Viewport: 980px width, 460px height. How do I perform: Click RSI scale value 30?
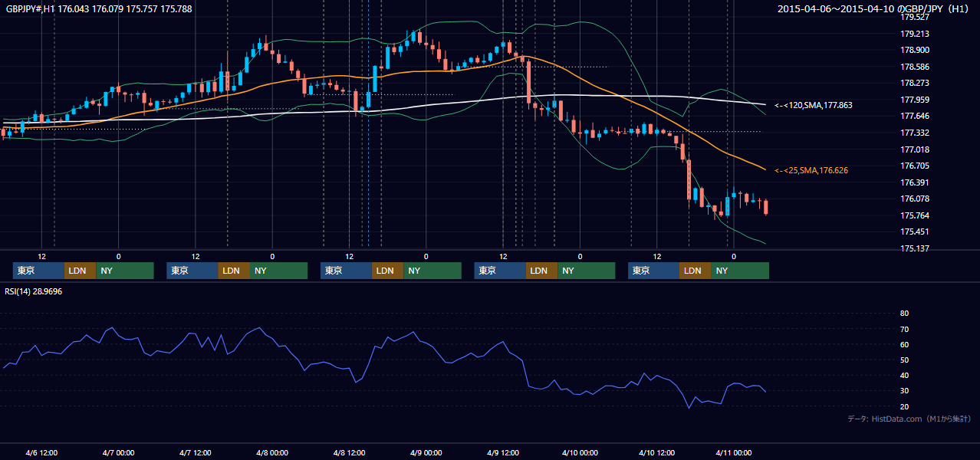904,391
